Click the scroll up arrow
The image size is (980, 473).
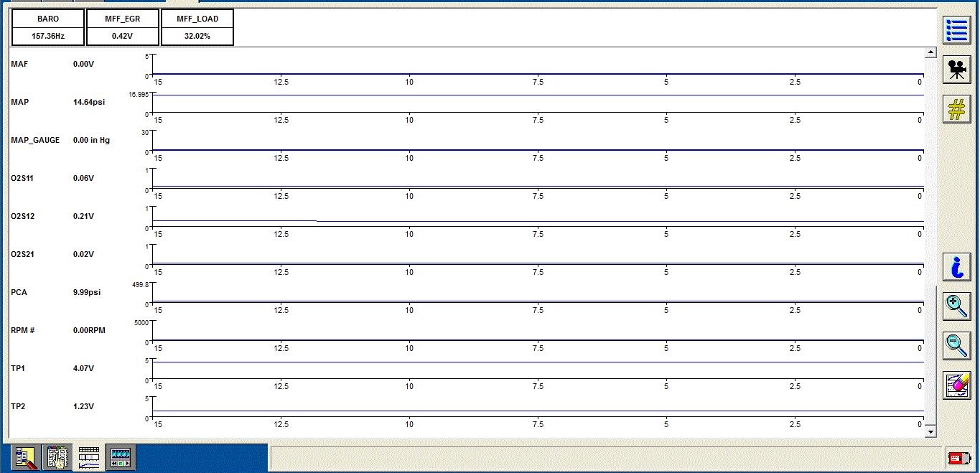tap(930, 52)
